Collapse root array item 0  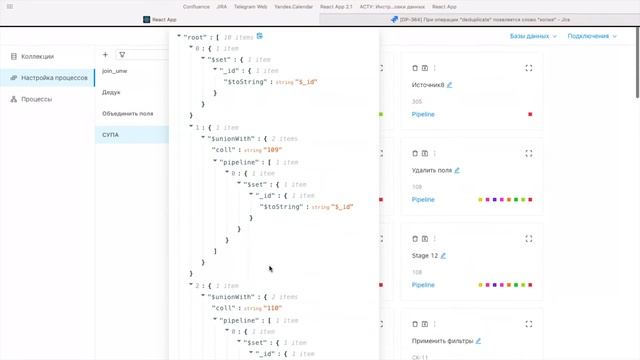[x=191, y=48]
